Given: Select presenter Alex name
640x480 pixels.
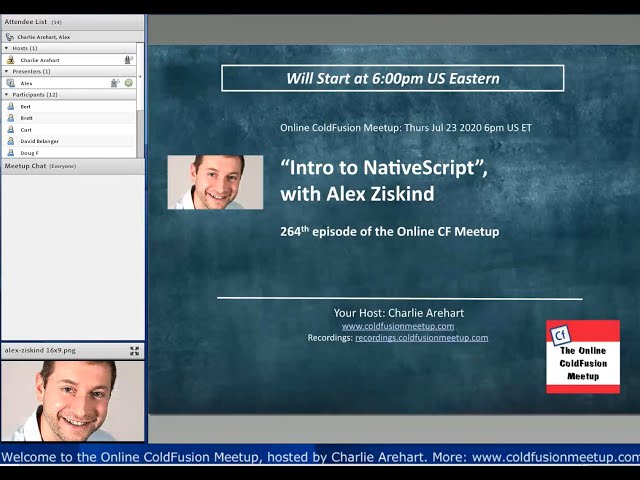Looking at the screenshot, I should tap(26, 83).
